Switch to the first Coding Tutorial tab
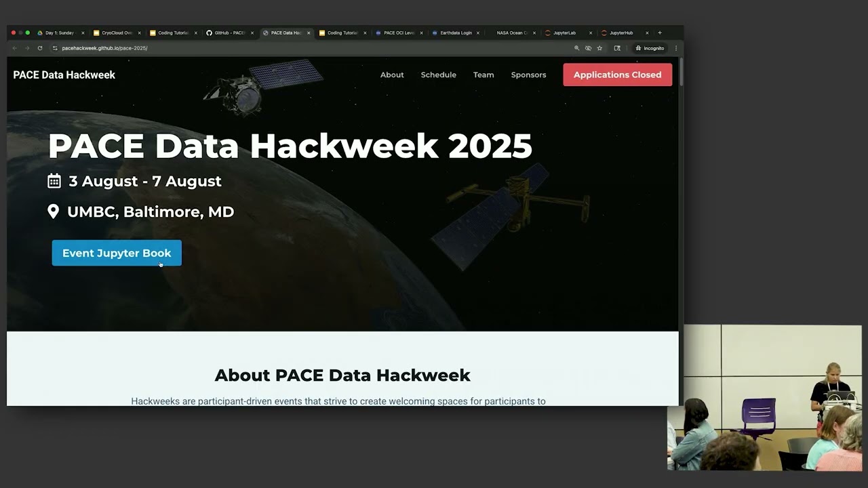Image resolution: width=868 pixels, height=488 pixels. [x=172, y=33]
